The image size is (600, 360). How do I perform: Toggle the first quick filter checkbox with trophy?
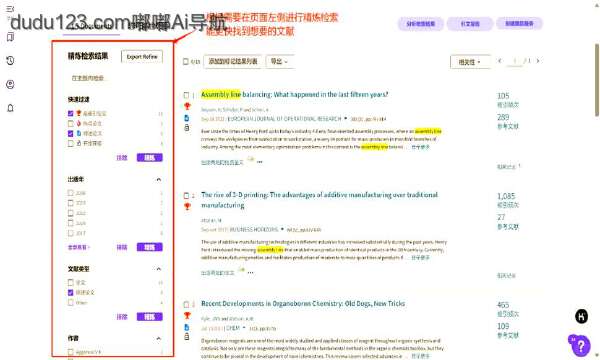click(70, 113)
